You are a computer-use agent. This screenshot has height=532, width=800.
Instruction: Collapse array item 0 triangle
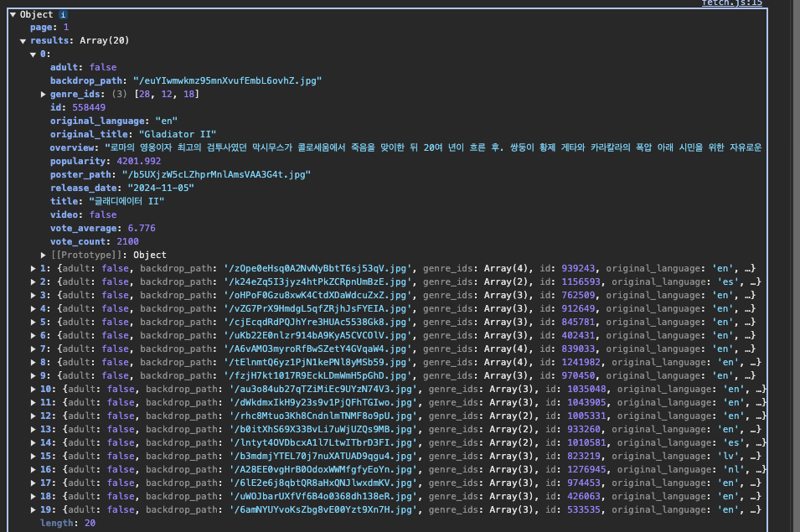[x=34, y=54]
